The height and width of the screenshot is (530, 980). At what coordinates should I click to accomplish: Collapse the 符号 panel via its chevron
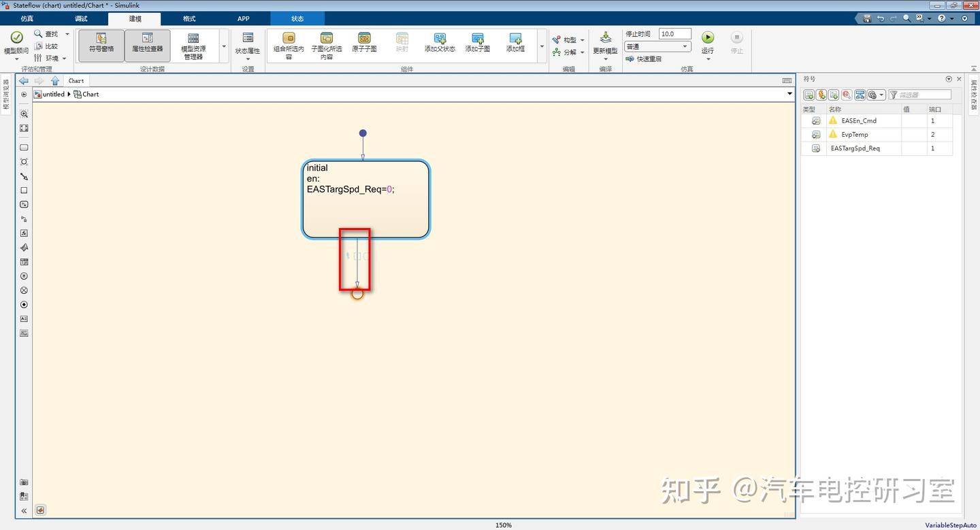click(x=949, y=78)
